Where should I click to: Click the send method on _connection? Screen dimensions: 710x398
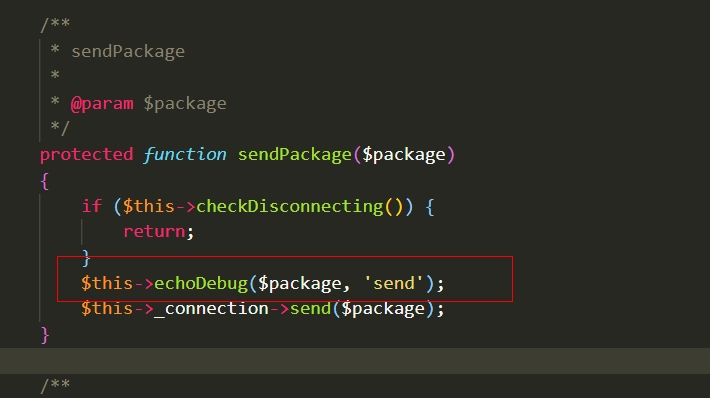(x=311, y=309)
